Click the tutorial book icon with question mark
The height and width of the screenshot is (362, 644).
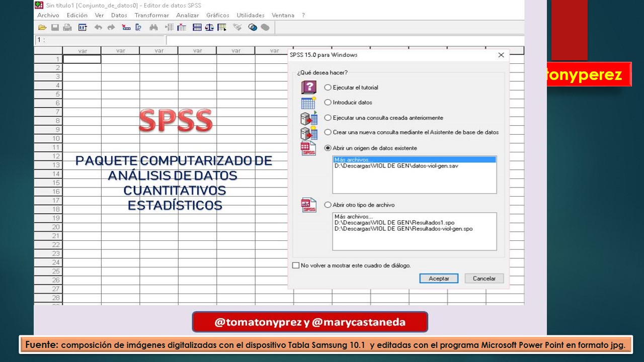coord(309,87)
